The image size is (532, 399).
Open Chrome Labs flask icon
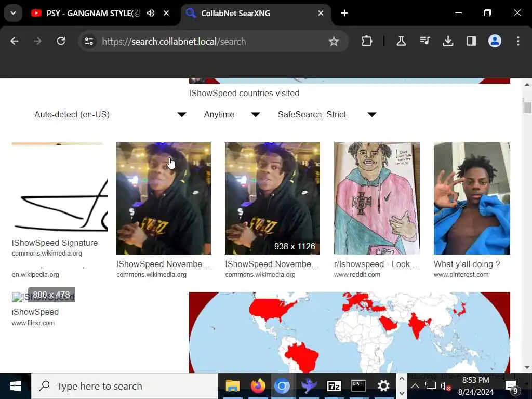[401, 42]
